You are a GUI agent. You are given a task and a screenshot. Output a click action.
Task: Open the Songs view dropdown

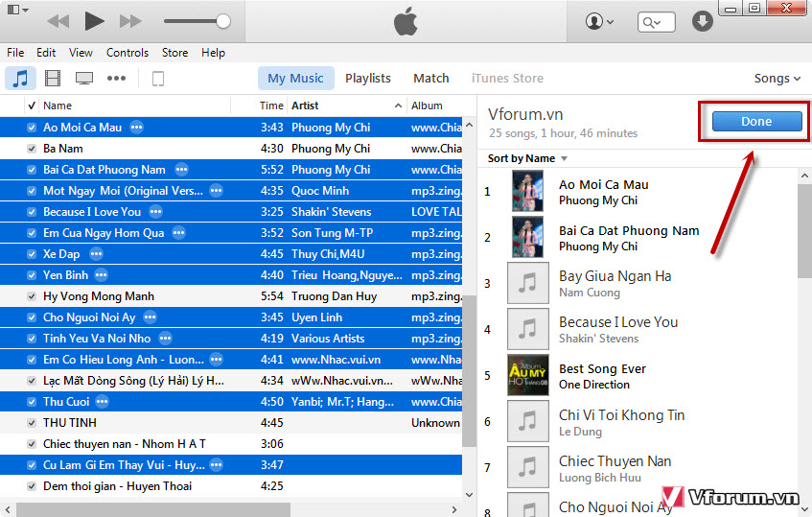point(777,79)
